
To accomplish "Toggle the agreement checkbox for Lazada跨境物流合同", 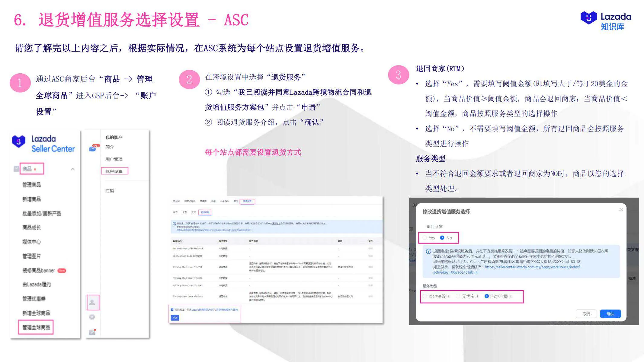I will tap(172, 310).
